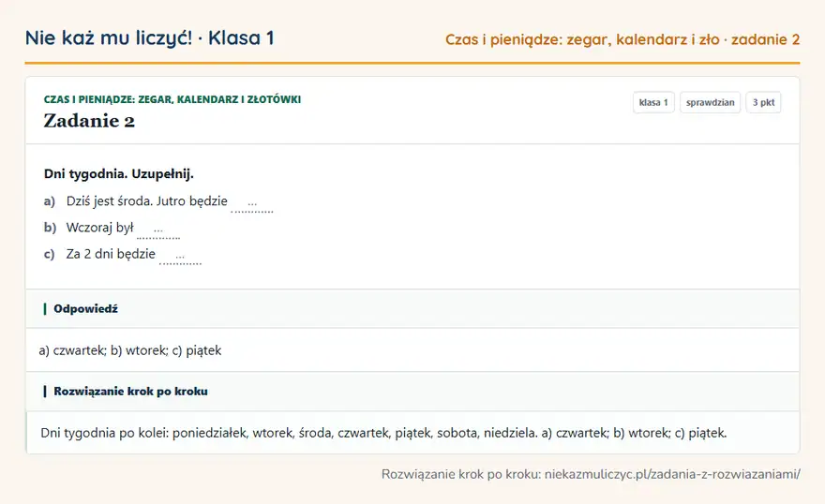Click the bold 'b)' item marker

click(50, 228)
